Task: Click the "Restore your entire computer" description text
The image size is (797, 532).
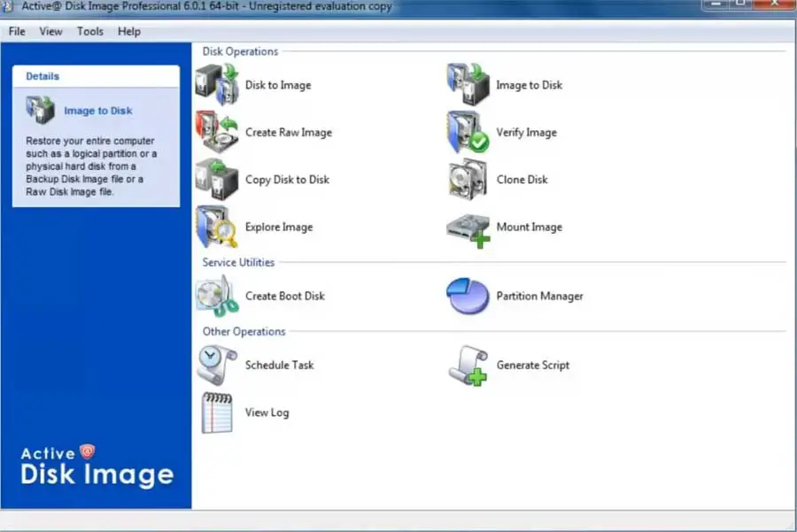Action: [91, 166]
